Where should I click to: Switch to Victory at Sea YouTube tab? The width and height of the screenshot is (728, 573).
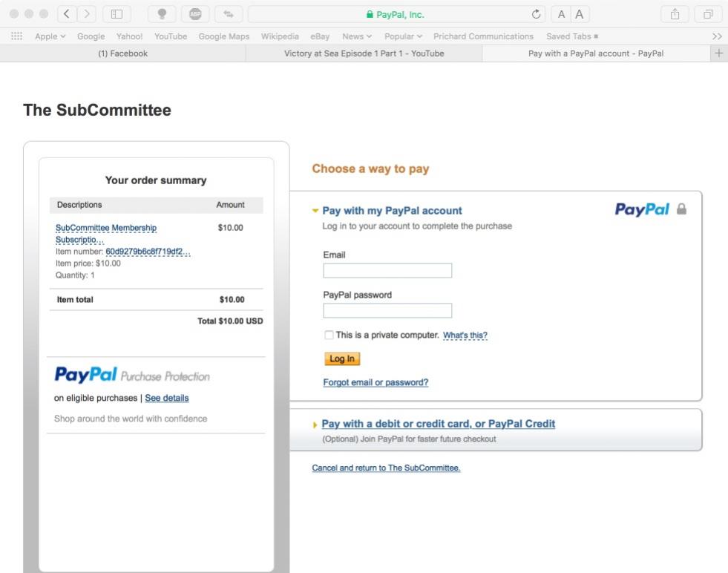[364, 53]
